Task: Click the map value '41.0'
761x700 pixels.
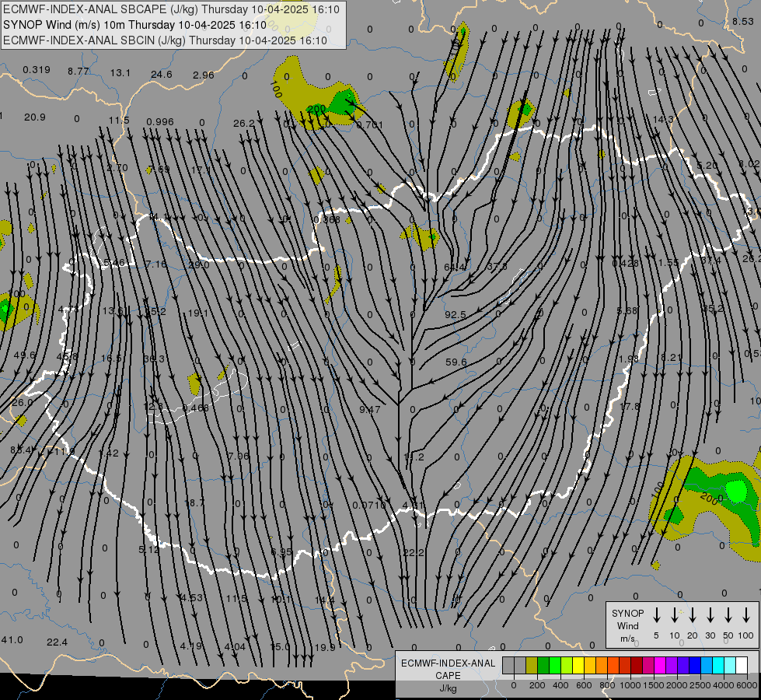Action: pyautogui.click(x=12, y=640)
